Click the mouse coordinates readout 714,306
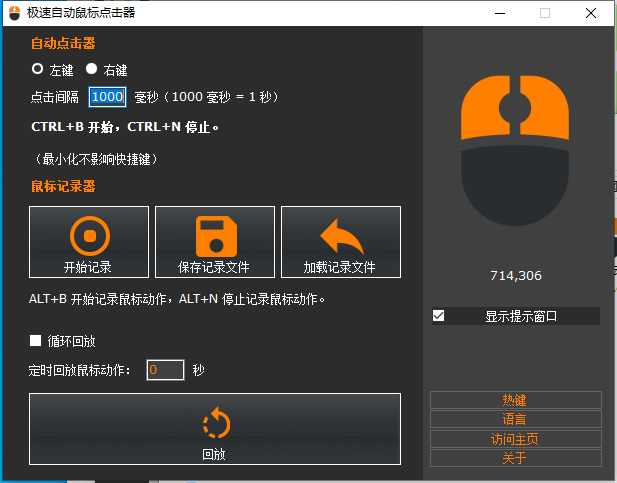The image size is (617, 483). tap(515, 276)
